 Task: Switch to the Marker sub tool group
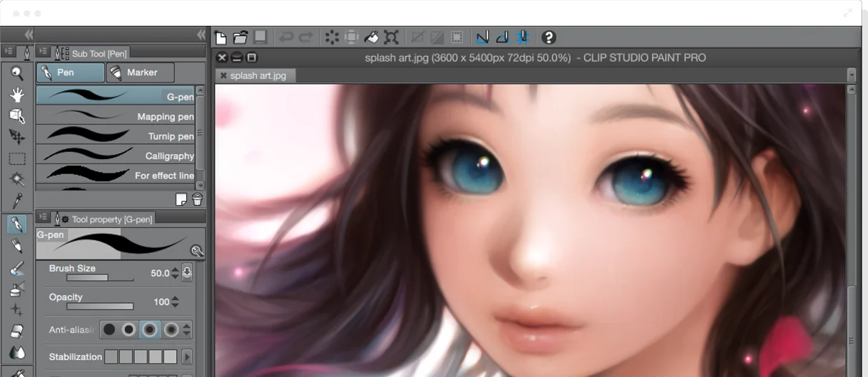(141, 72)
